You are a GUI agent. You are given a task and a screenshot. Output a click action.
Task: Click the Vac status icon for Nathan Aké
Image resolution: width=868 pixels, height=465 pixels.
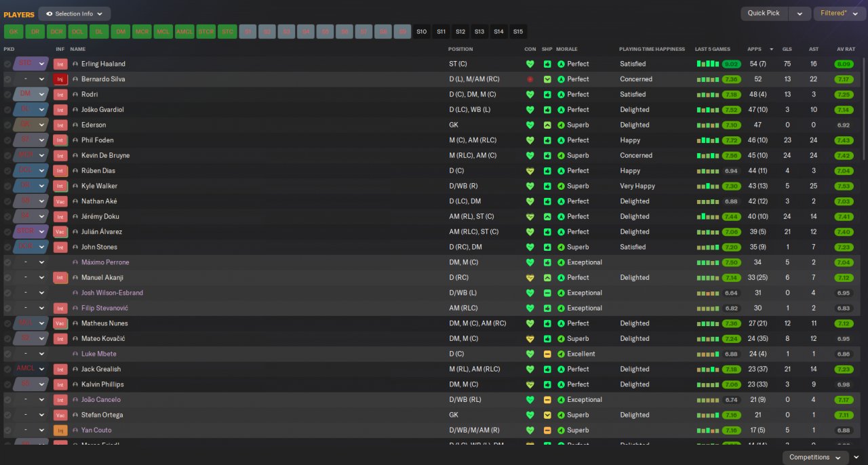click(60, 201)
